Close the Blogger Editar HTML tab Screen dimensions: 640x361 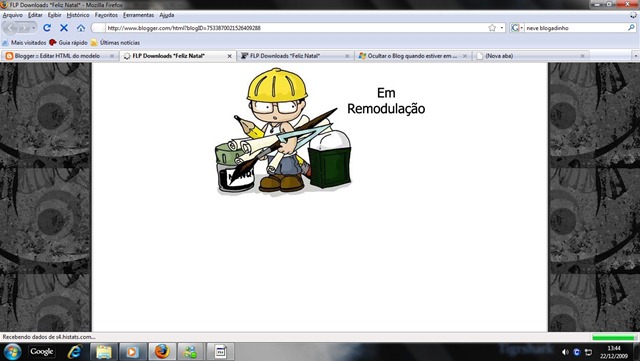tap(112, 56)
